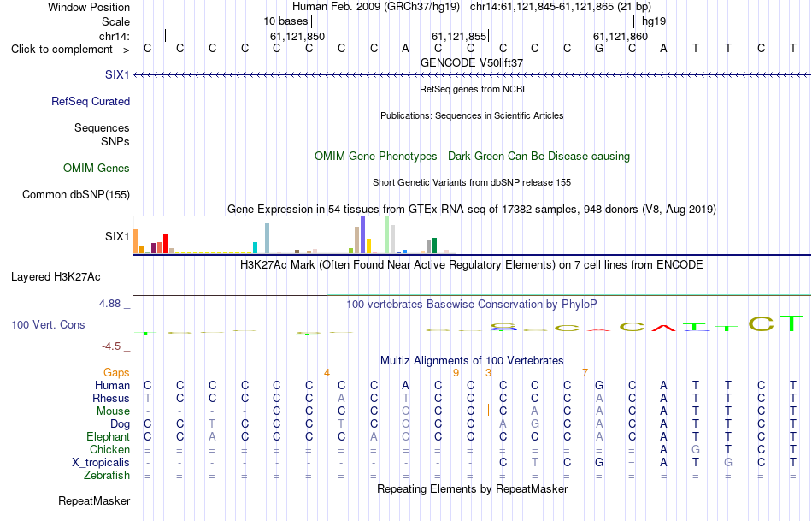Image resolution: width=812 pixels, height=521 pixels.
Task: Open the RefSeq Curated track label
Action: (90, 101)
